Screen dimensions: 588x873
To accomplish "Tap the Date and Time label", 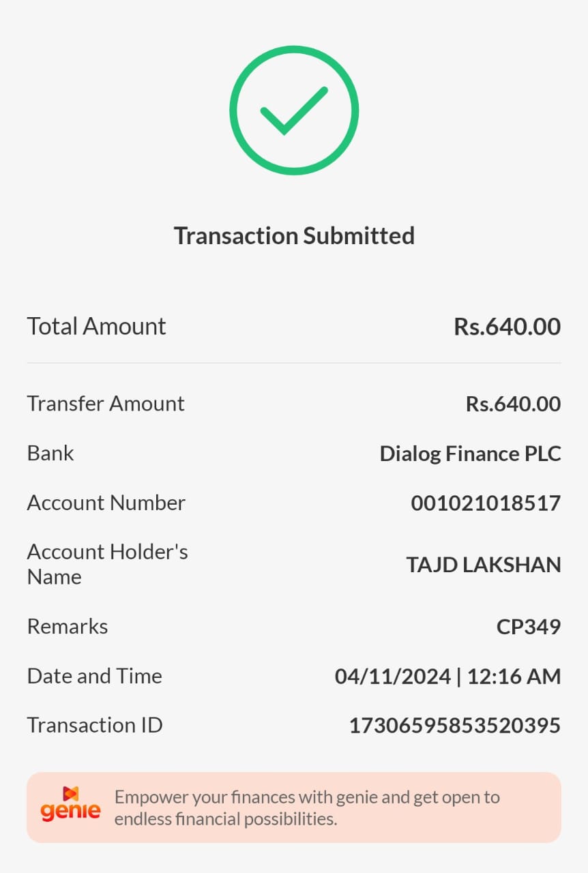I will (94, 676).
